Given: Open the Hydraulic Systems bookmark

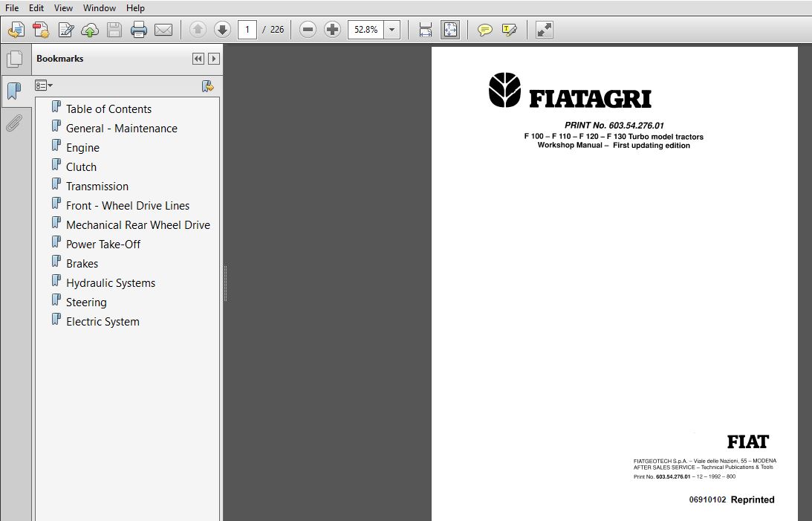Looking at the screenshot, I should point(111,282).
